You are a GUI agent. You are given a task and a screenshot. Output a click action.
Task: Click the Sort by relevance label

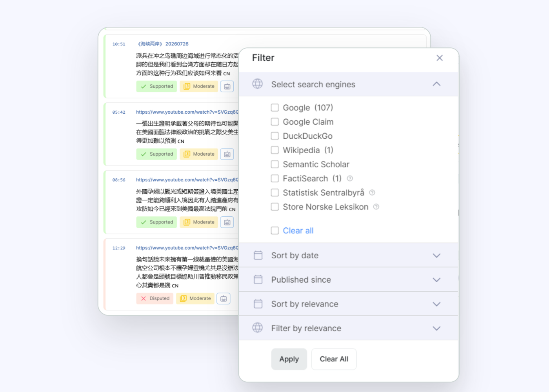click(x=305, y=304)
